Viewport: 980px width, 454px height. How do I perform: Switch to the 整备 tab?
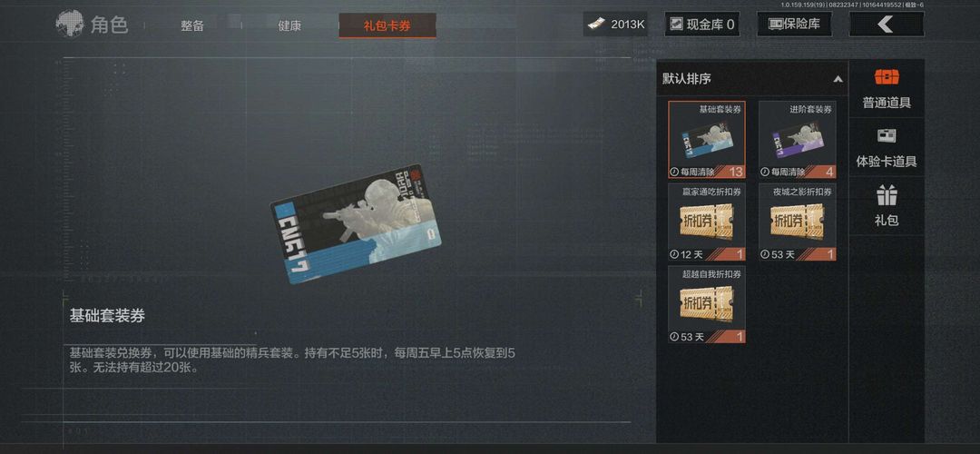(x=192, y=26)
